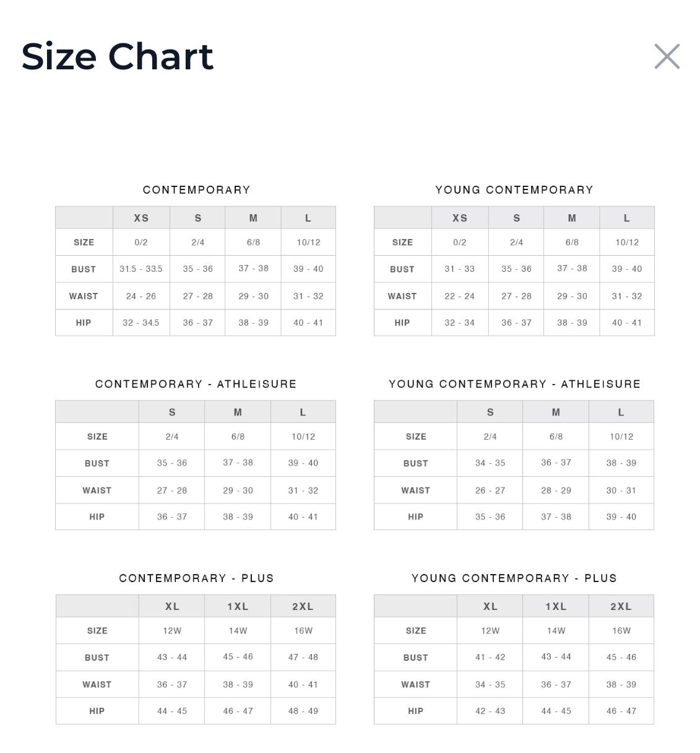This screenshot has height=753, width=700.
Task: Select XS column header in Contemporary table
Action: click(141, 218)
